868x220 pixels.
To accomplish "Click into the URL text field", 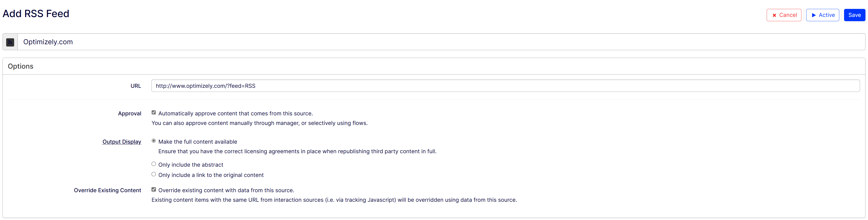I will tap(506, 86).
